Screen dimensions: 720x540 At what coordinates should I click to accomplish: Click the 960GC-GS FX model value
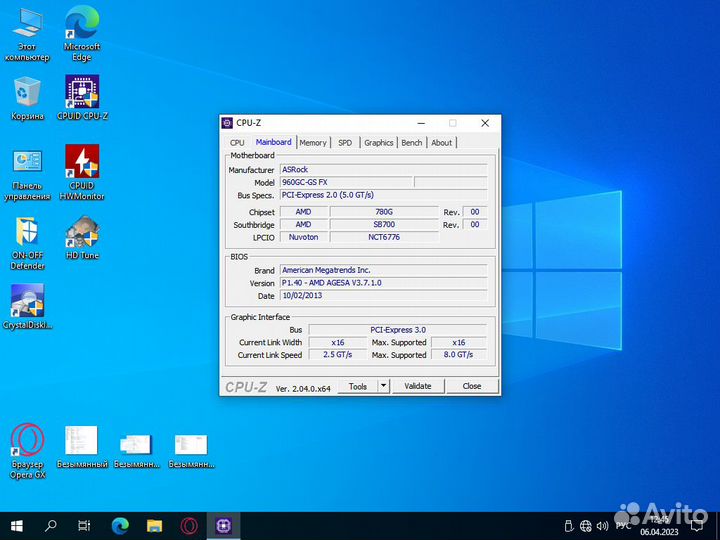click(x=346, y=182)
